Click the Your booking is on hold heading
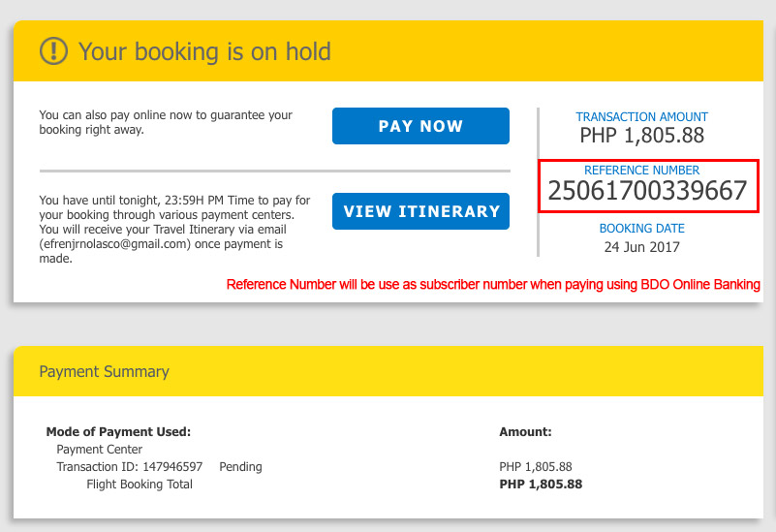Screen dimensions: 776x532 point(204,51)
